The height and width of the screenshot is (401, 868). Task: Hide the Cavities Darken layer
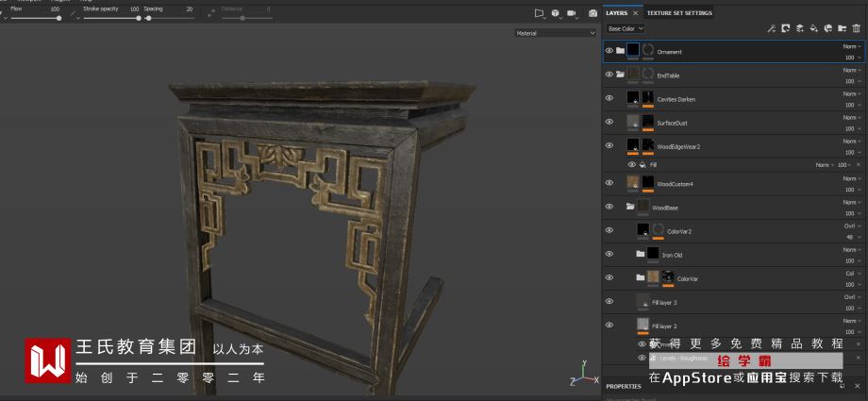(x=609, y=98)
